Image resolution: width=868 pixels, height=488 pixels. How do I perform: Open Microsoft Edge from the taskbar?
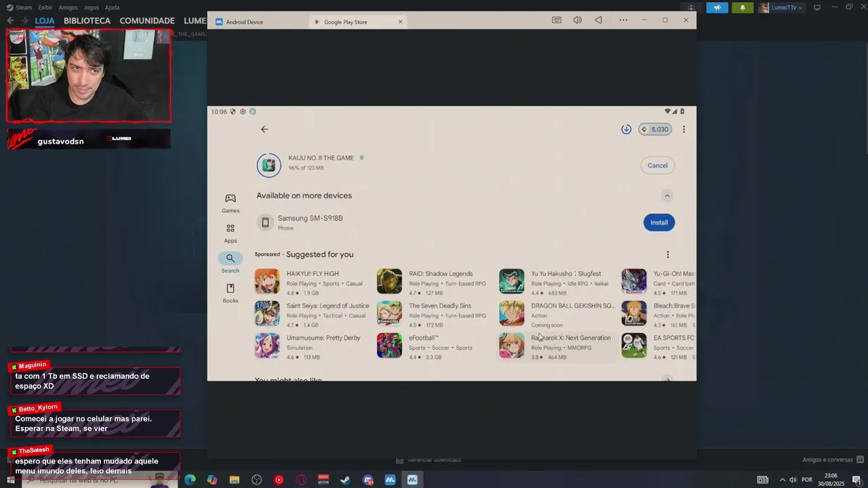pos(190,480)
